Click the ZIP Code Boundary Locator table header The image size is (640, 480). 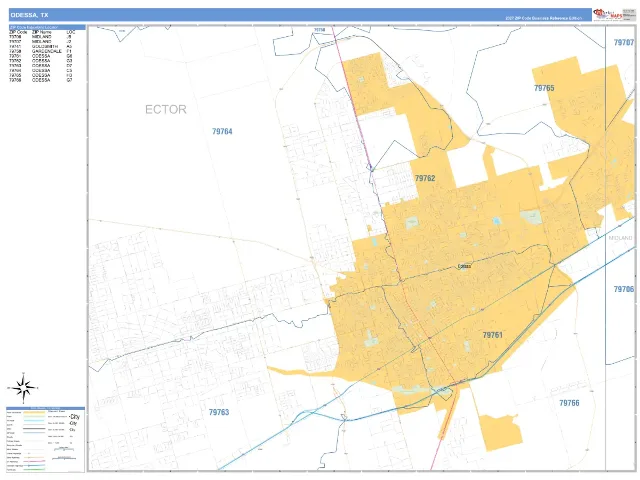pyautogui.click(x=47, y=27)
